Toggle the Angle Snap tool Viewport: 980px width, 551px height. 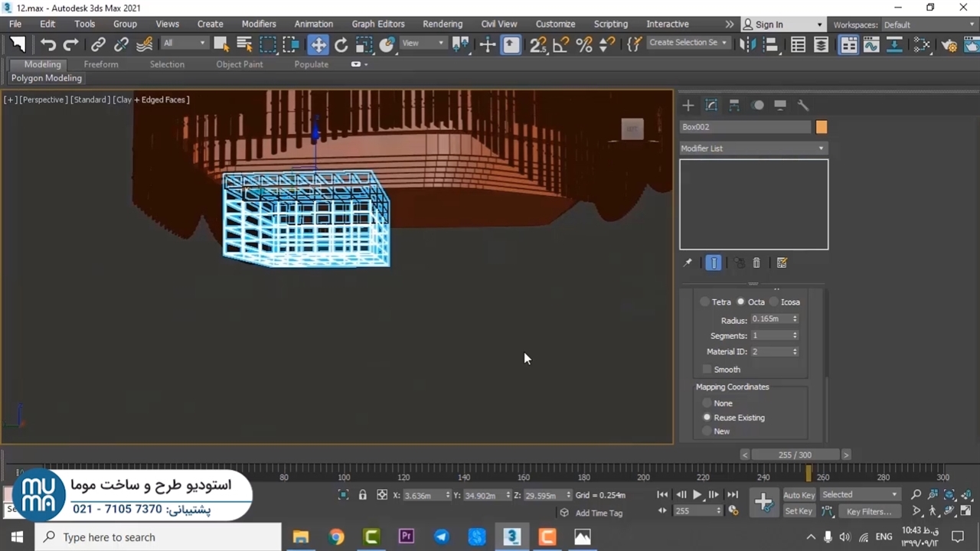(x=561, y=44)
